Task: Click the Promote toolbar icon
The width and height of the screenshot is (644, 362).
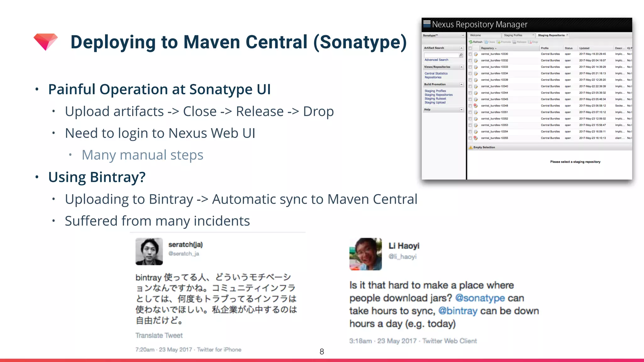Action: tap(498, 42)
